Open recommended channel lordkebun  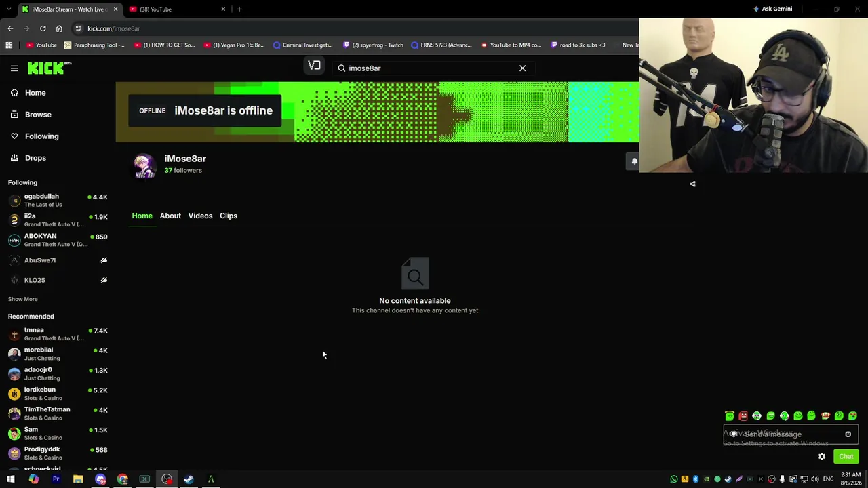pyautogui.click(x=58, y=394)
